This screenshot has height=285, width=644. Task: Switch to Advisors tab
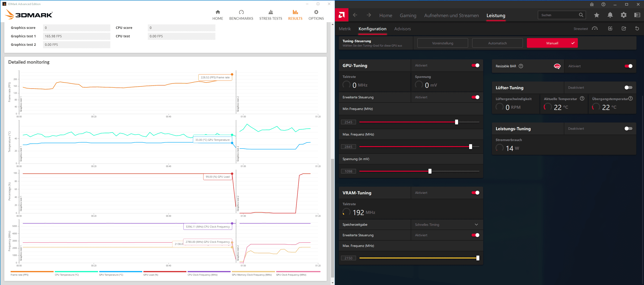[402, 29]
